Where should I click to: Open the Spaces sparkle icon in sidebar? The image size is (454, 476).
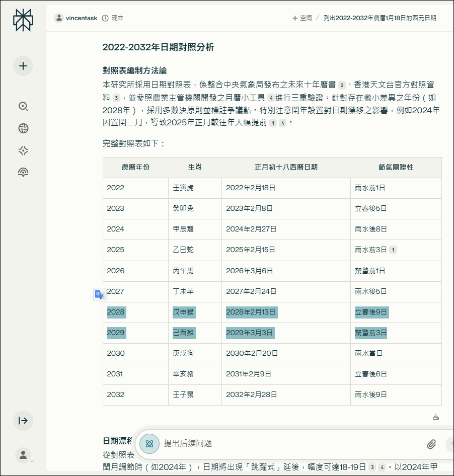click(x=23, y=150)
